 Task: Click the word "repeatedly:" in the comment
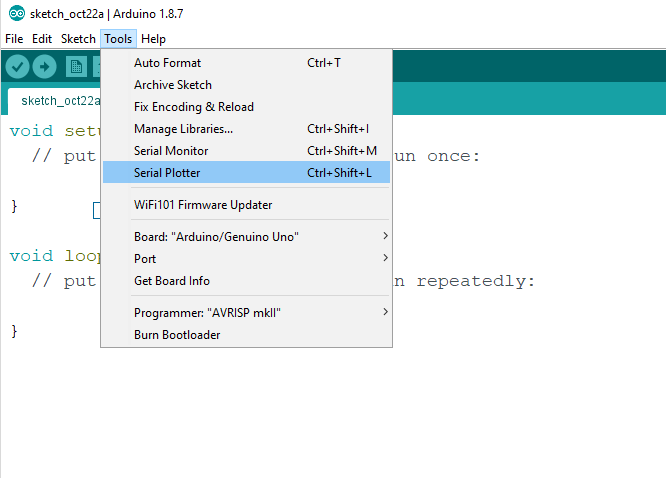475,282
